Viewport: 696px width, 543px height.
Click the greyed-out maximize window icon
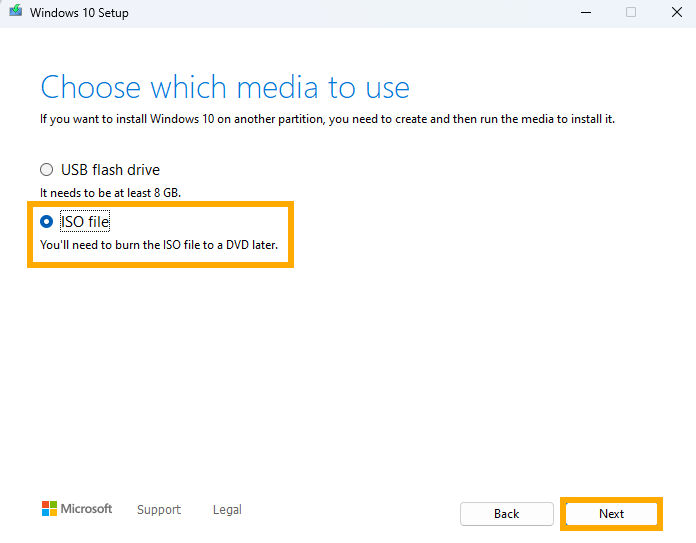point(631,12)
